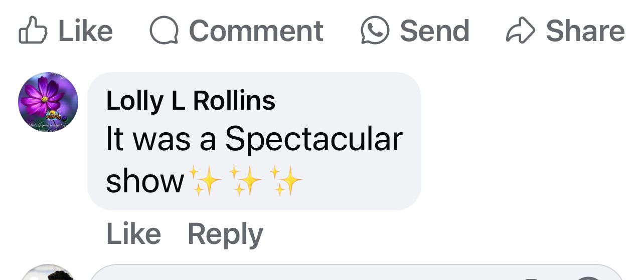Open Lolly L Rollins' profile via name
The image size is (644, 280).
tap(191, 101)
